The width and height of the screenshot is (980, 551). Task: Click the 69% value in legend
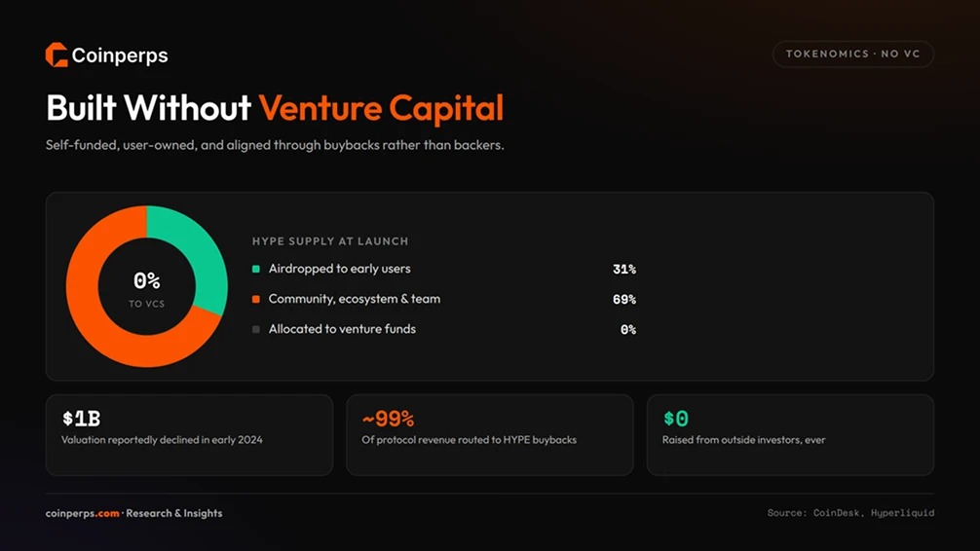[623, 299]
